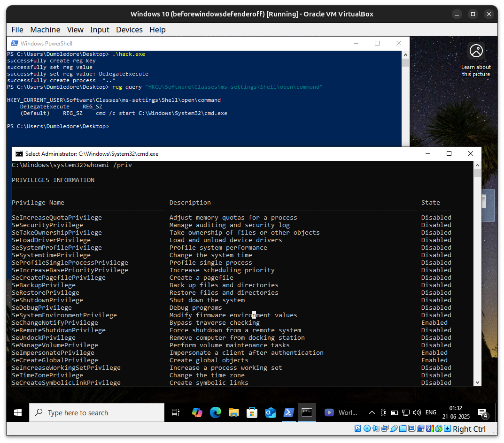Open Outlook from the taskbar
Screen dimensions: 504x443
(x=271, y=412)
